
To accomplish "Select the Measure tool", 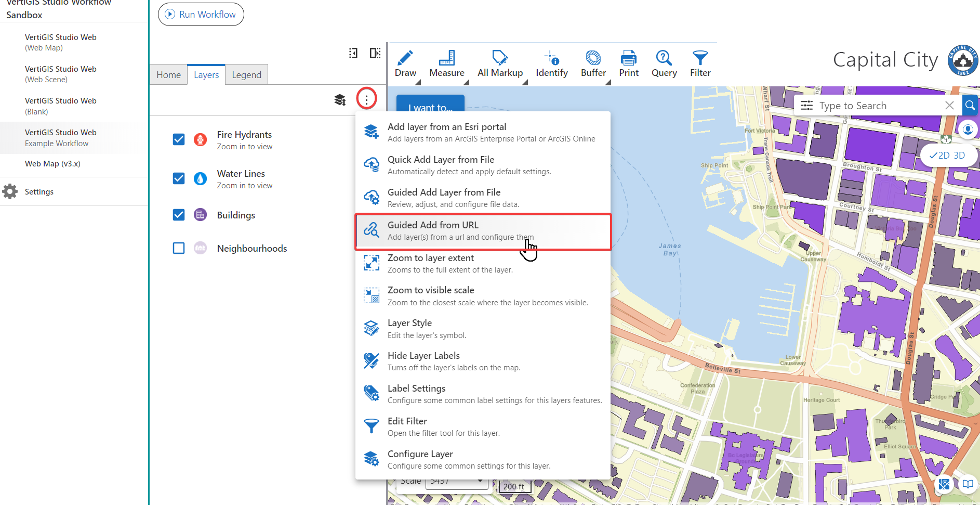I will [x=447, y=64].
